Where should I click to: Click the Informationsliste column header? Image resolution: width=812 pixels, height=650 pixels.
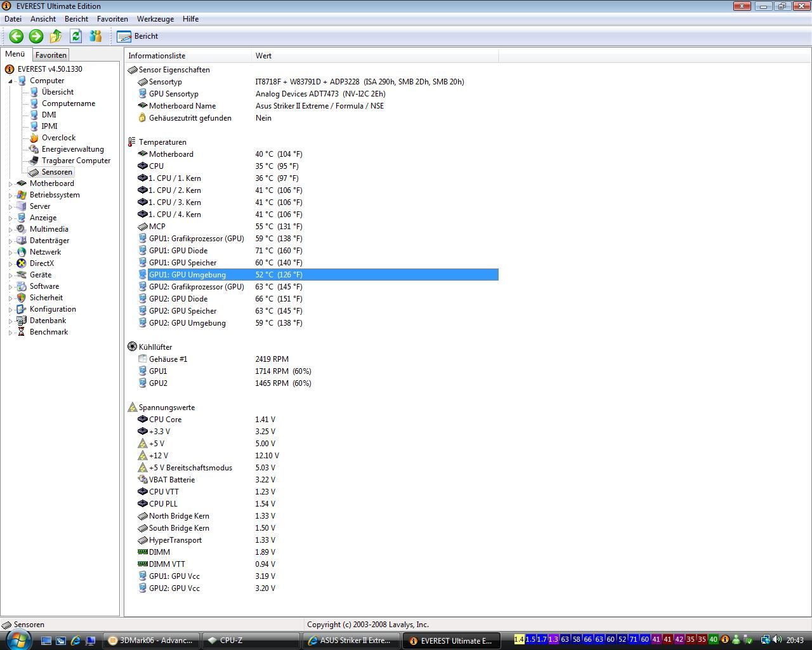click(x=188, y=56)
